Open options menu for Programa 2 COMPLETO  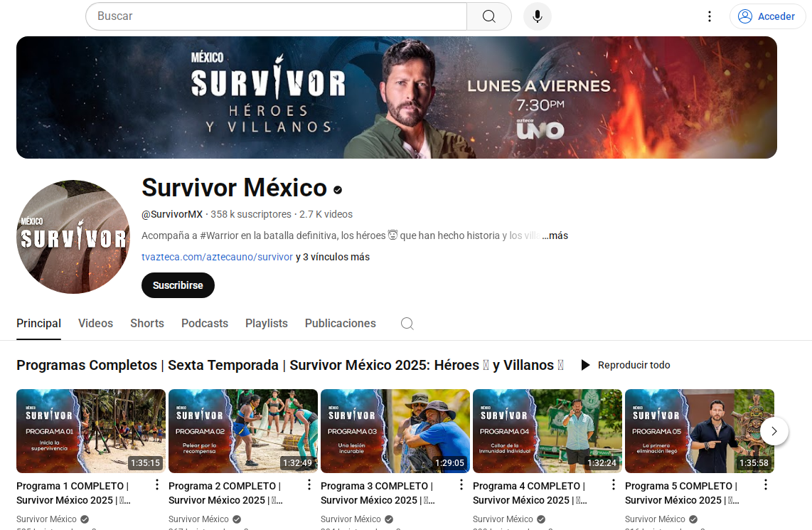(309, 485)
